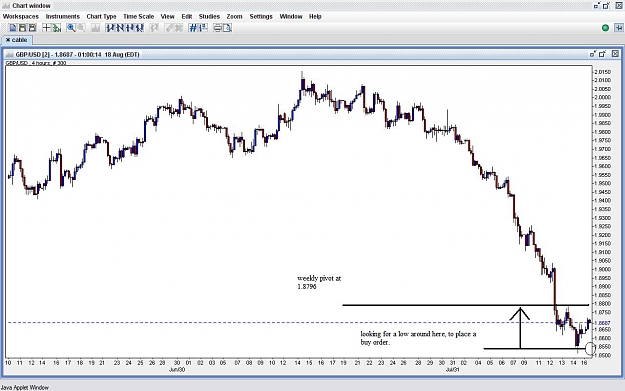
Task: Click the second save disk icon
Action: (x=32, y=28)
